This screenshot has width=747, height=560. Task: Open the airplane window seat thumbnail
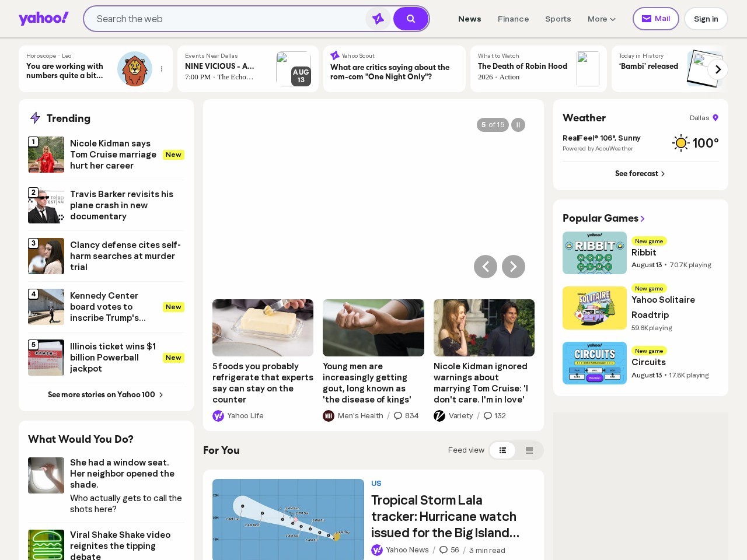click(46, 475)
